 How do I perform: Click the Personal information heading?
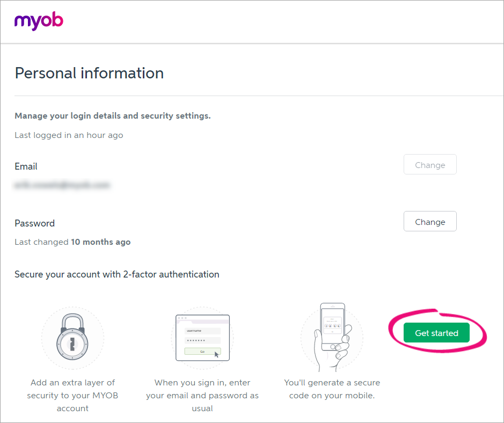click(x=89, y=73)
